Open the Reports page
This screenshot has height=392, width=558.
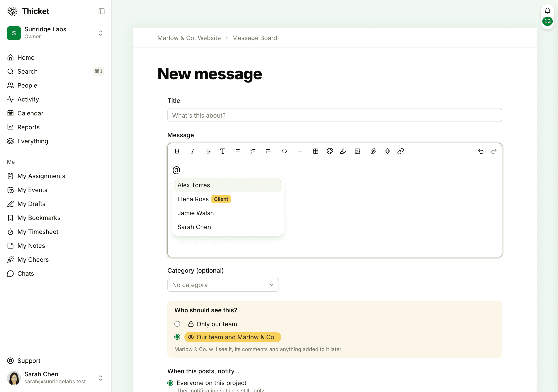(56, 127)
